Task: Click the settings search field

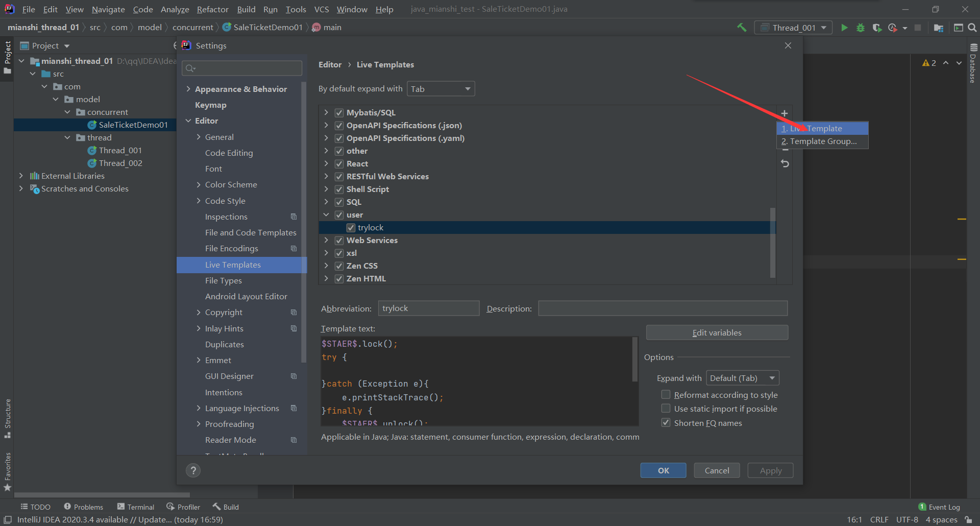Action: coord(242,68)
